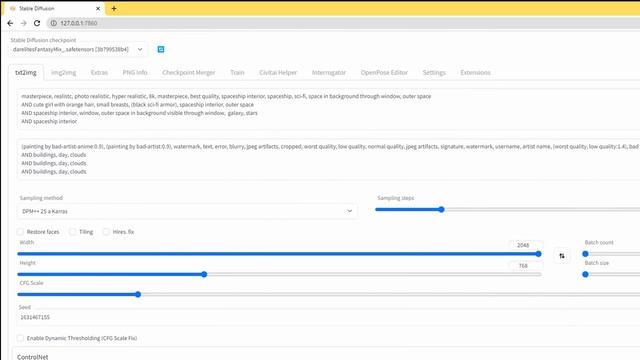Open the Civitai Helper tab
Viewport: 640px width, 360px height.
(278, 73)
